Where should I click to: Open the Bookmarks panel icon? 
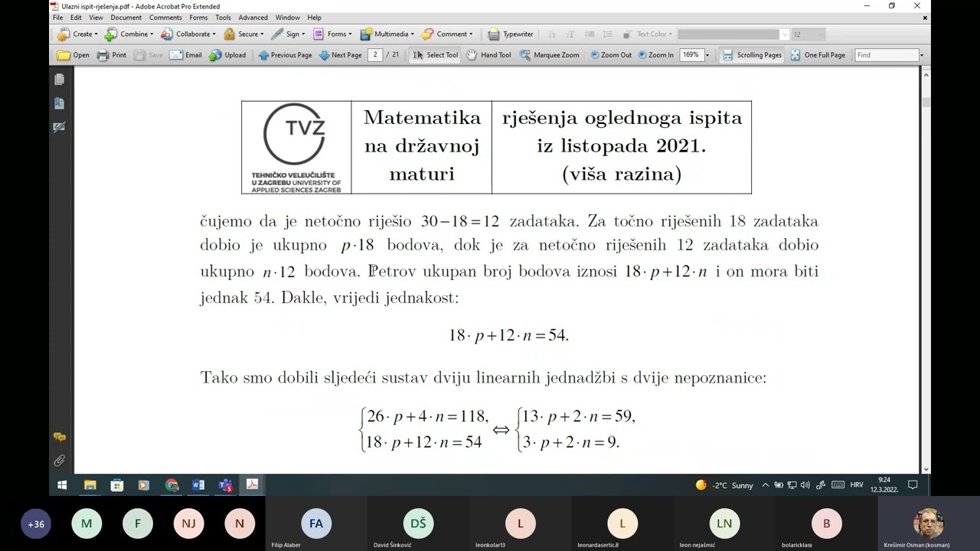pyautogui.click(x=59, y=103)
